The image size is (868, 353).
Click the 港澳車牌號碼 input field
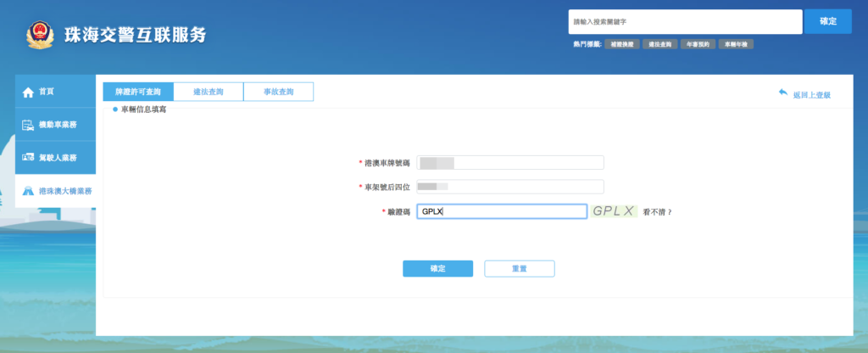(x=510, y=162)
